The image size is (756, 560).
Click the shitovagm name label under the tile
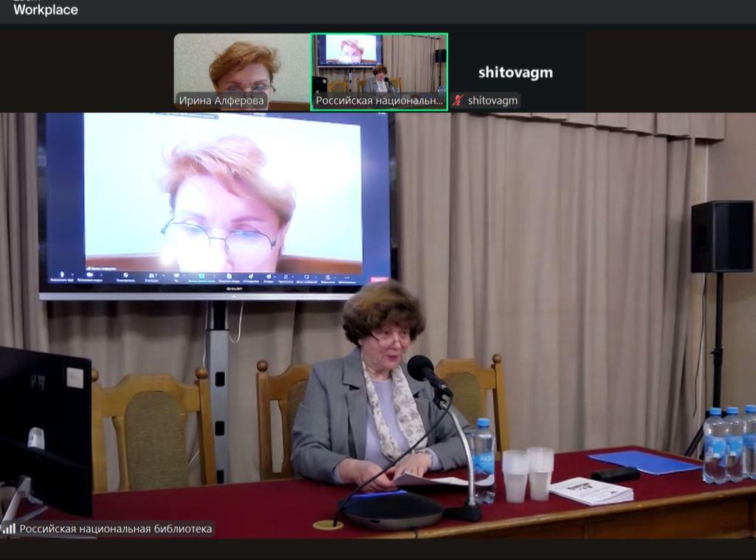pos(492,100)
